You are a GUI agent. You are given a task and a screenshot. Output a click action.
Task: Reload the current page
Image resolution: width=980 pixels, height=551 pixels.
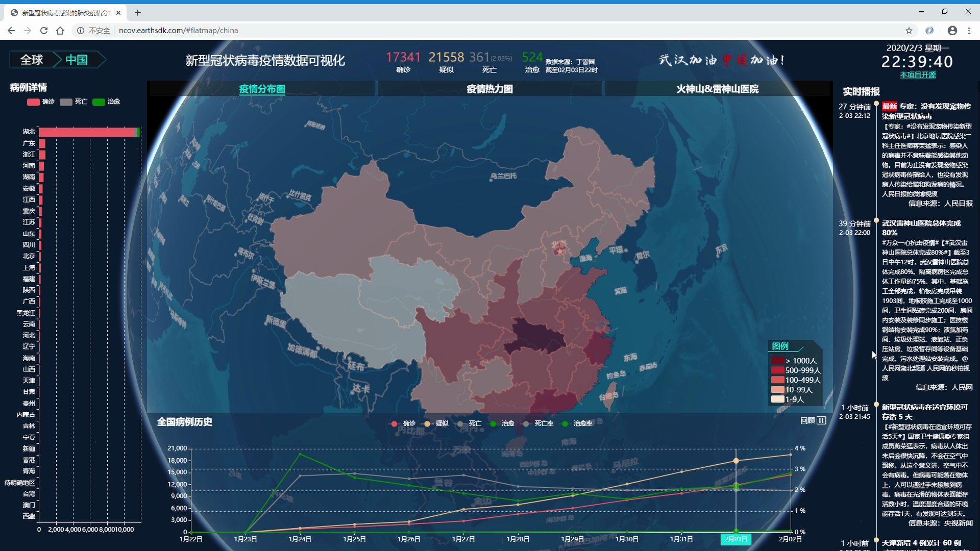(x=44, y=31)
